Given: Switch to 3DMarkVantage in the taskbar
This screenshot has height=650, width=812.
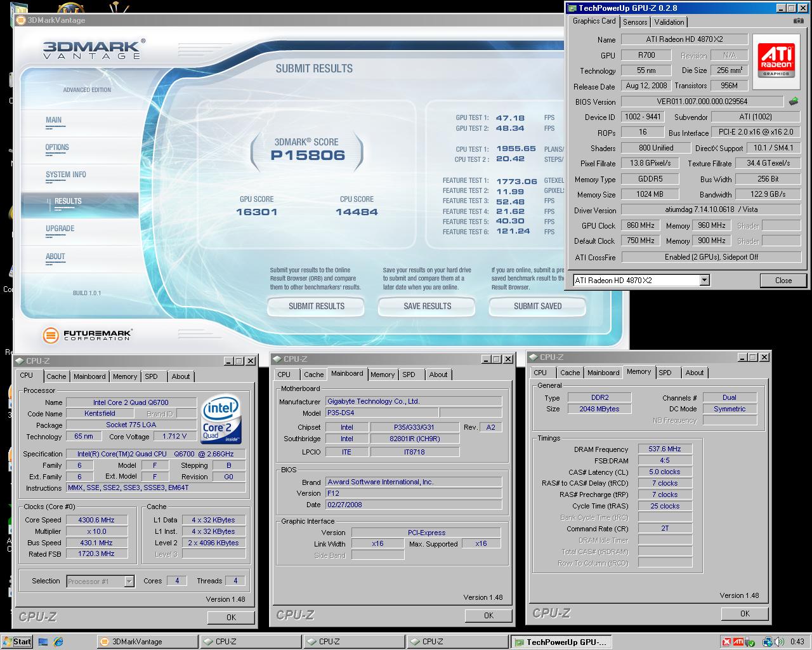Looking at the screenshot, I should point(147,642).
